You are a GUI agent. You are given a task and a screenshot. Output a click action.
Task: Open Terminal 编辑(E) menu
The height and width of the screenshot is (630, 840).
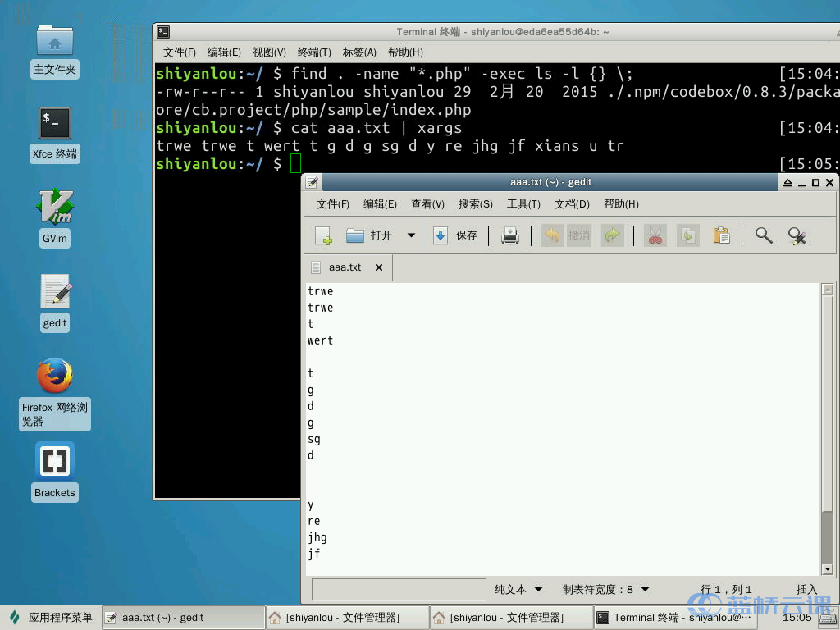(224, 52)
